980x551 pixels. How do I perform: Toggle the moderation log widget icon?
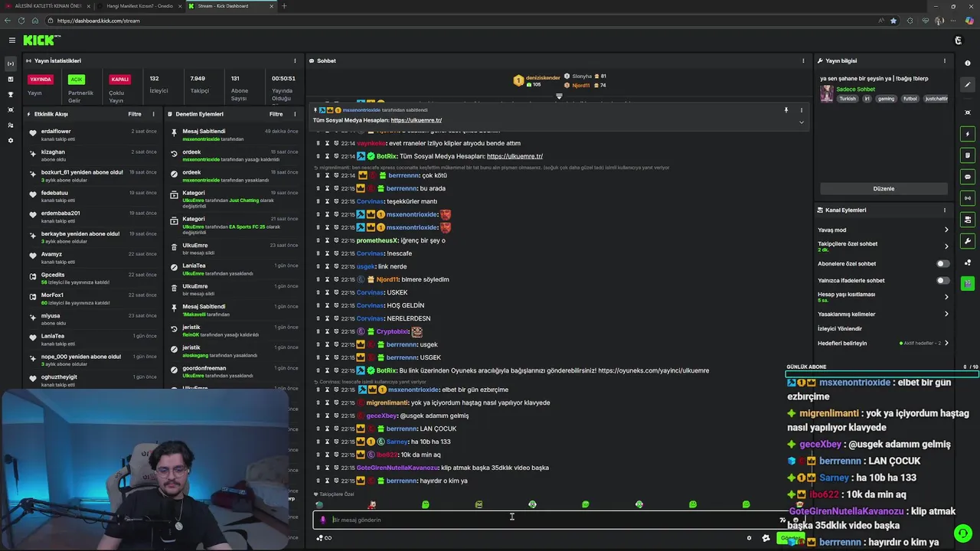coord(968,155)
